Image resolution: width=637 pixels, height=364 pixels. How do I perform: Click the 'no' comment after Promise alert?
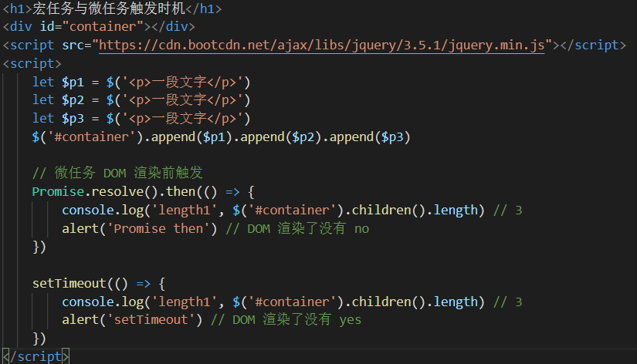[x=361, y=229]
